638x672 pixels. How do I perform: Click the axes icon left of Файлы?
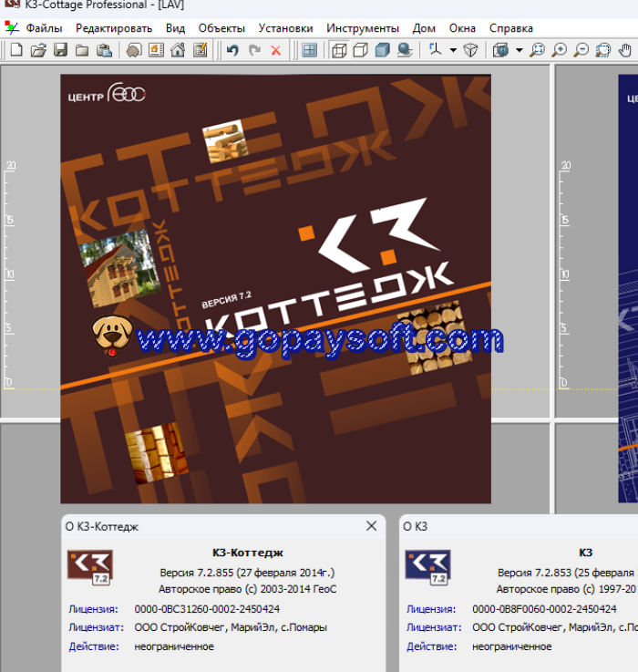pyautogui.click(x=12, y=28)
